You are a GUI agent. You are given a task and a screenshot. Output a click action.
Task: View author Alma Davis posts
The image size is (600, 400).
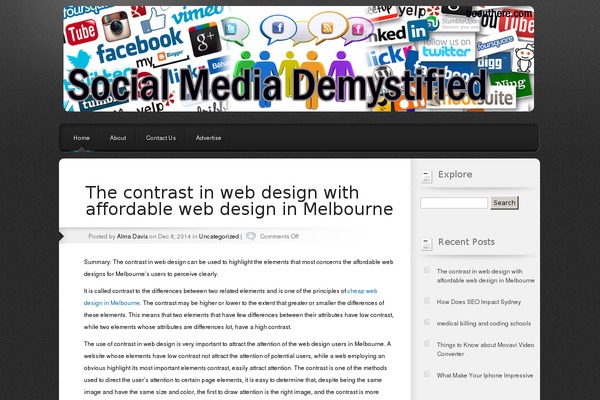tap(132, 237)
